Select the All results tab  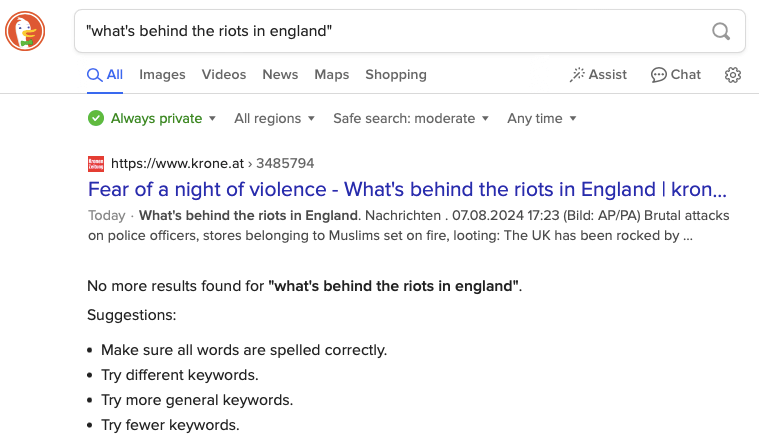click(105, 75)
